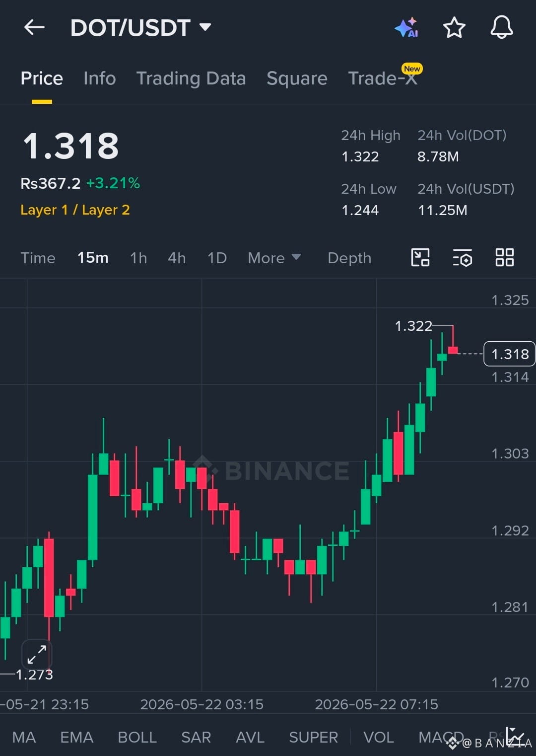Tap the 24h Vol(USDT) value 11.25M
The width and height of the screenshot is (536, 756).
pyautogui.click(x=443, y=211)
